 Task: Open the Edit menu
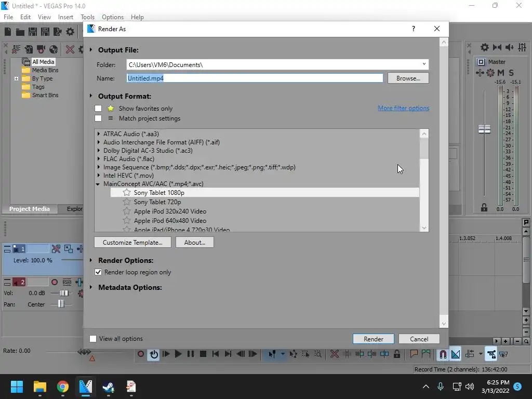[25, 17]
